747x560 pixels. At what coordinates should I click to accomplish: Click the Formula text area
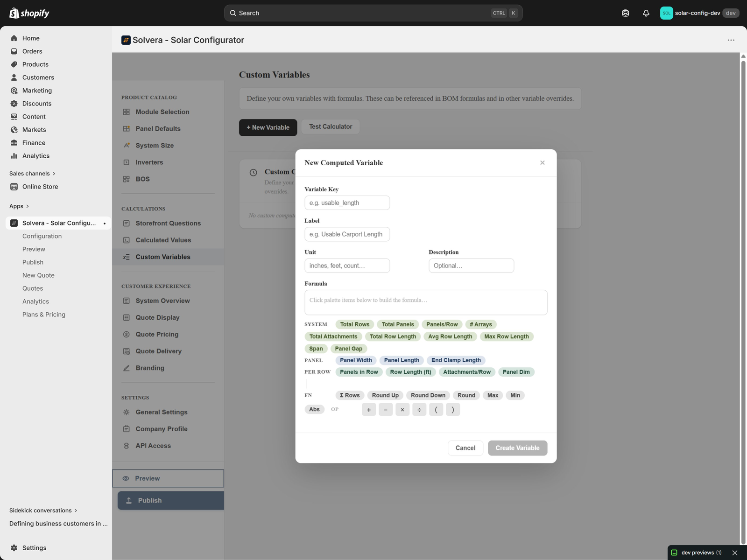426,302
